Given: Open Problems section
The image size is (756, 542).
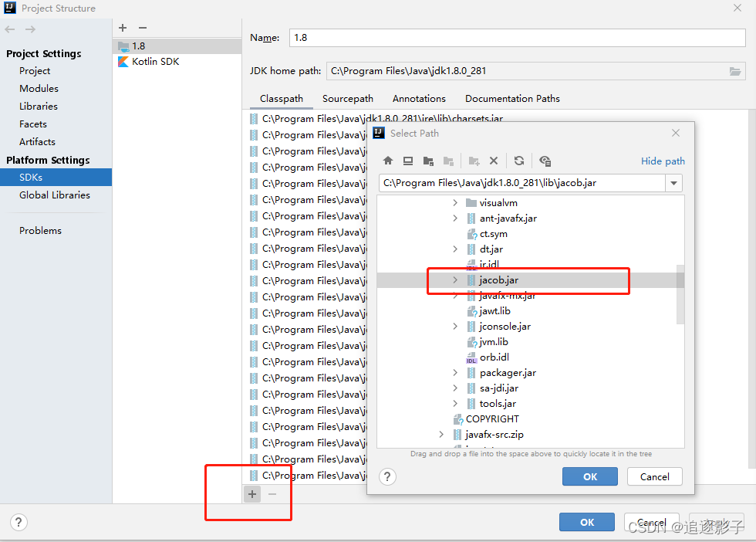Looking at the screenshot, I should click(x=40, y=231).
